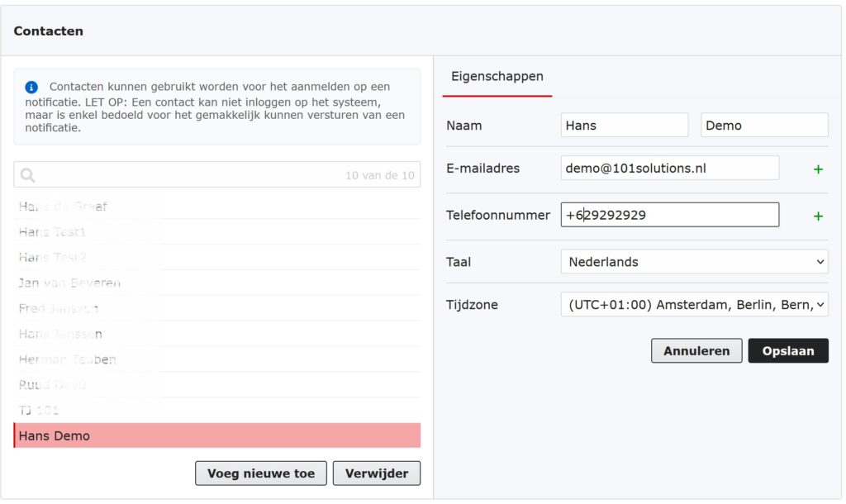Click the Voeg nieuwe toe button
Viewport: 846px width, 504px height.
coord(261,473)
